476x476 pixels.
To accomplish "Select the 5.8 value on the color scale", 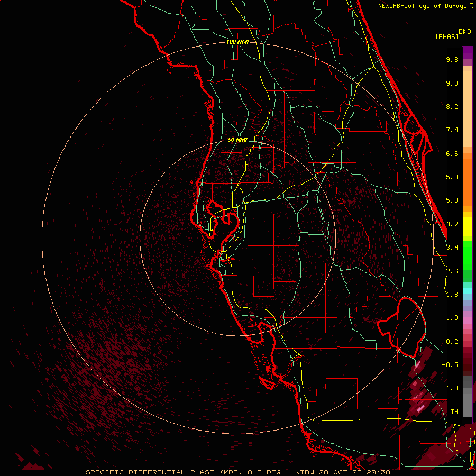I will (452, 177).
